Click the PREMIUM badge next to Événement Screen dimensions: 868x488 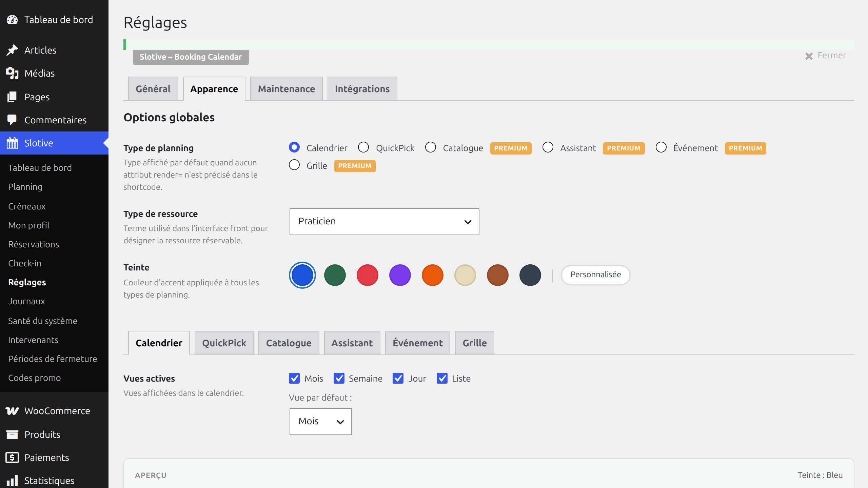point(745,148)
